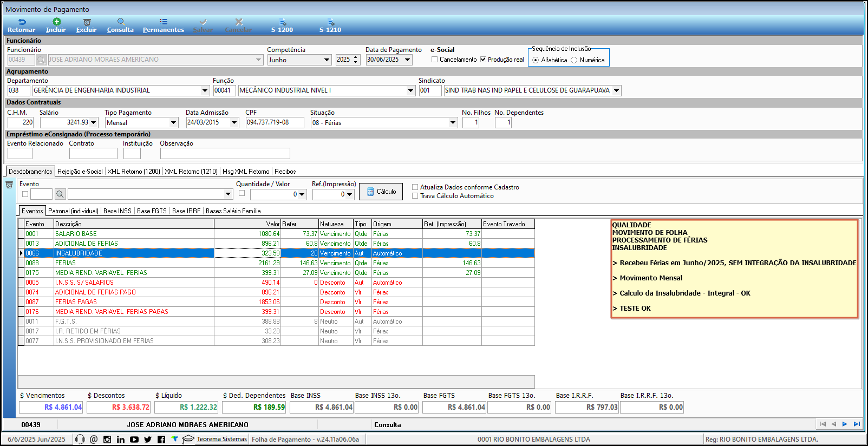
Task: Click the Observação input field
Action: [x=225, y=154]
